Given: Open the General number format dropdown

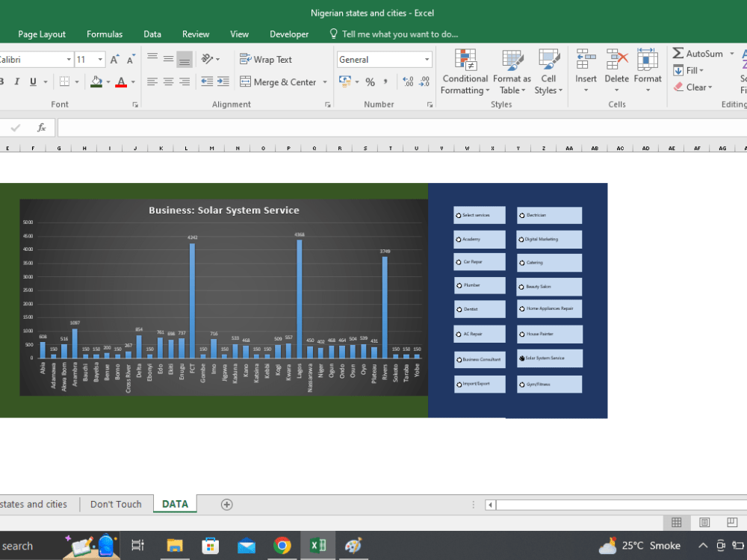Looking at the screenshot, I should click(x=427, y=60).
